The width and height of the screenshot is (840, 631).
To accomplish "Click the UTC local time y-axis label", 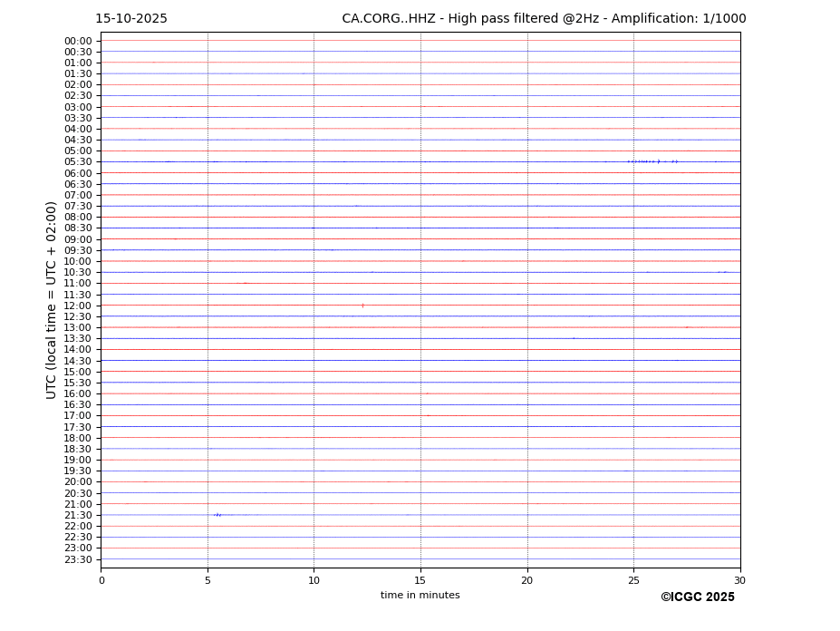I will (53, 300).
